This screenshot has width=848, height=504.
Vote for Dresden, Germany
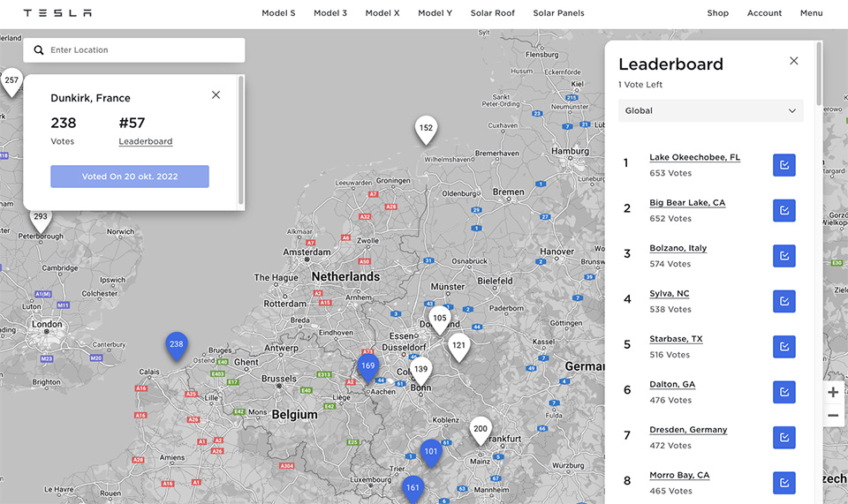pos(784,438)
